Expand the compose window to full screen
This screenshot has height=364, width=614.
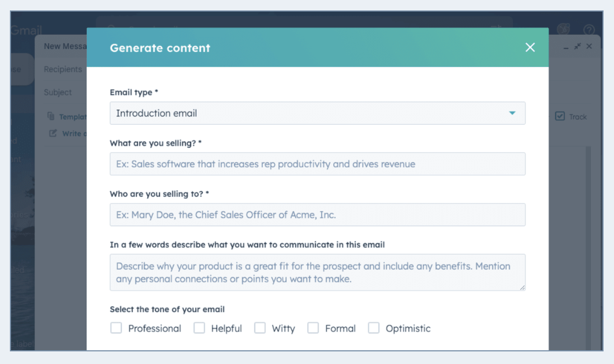(577, 47)
